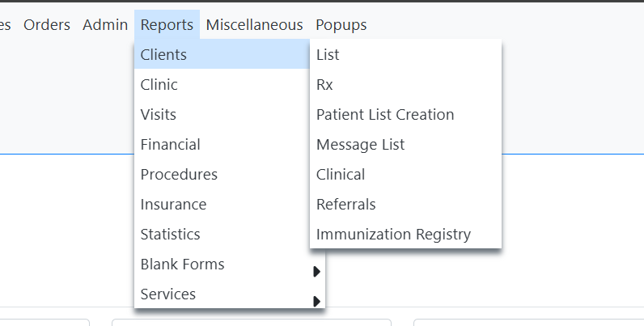Open the Orders menu
The image size is (644, 326).
(47, 25)
